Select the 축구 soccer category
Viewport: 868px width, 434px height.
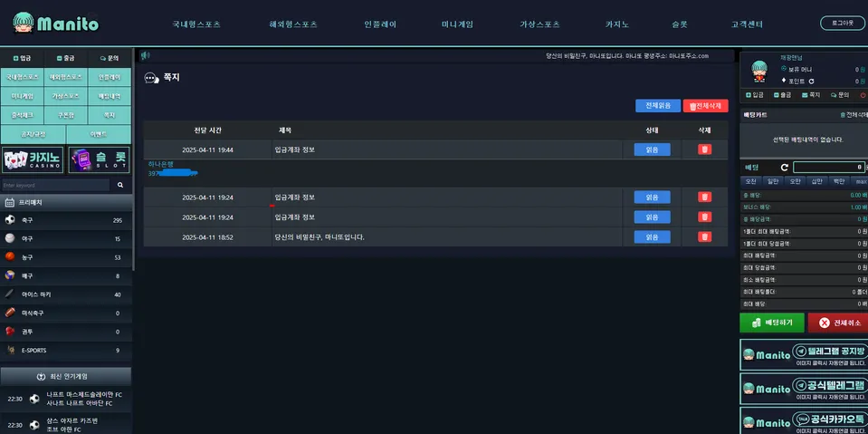[66, 220]
